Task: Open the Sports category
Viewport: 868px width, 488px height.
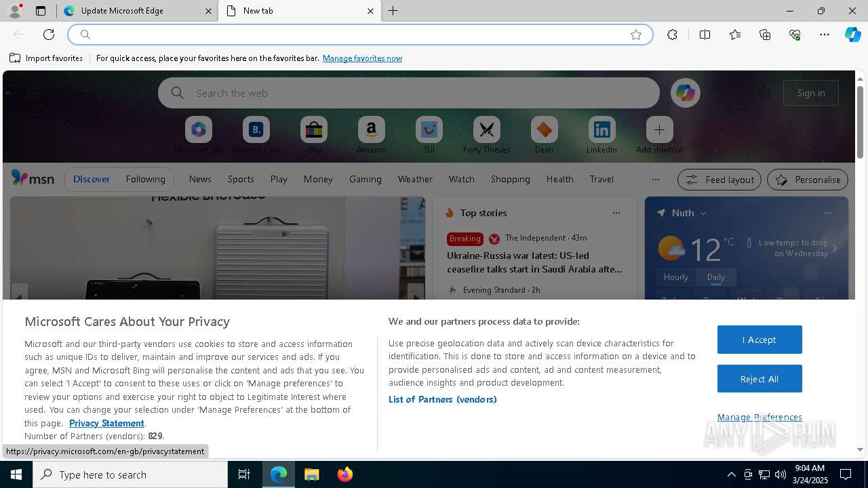Action: coord(241,179)
